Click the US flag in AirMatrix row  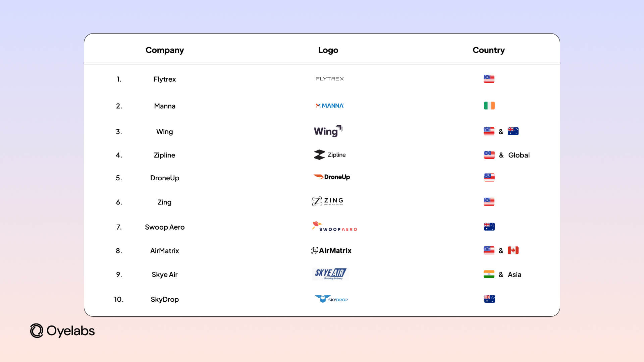tap(489, 250)
